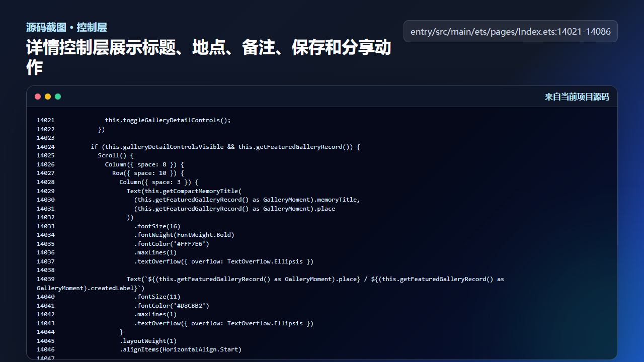Image resolution: width=644 pixels, height=362 pixels.
Task: Click the 来自当前项目源码 label
Action: coord(577,97)
